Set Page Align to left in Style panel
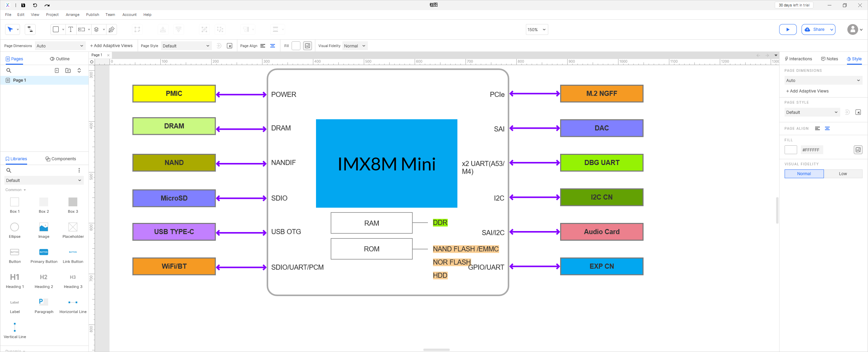Screen dimensions: 868x352 pos(817,128)
